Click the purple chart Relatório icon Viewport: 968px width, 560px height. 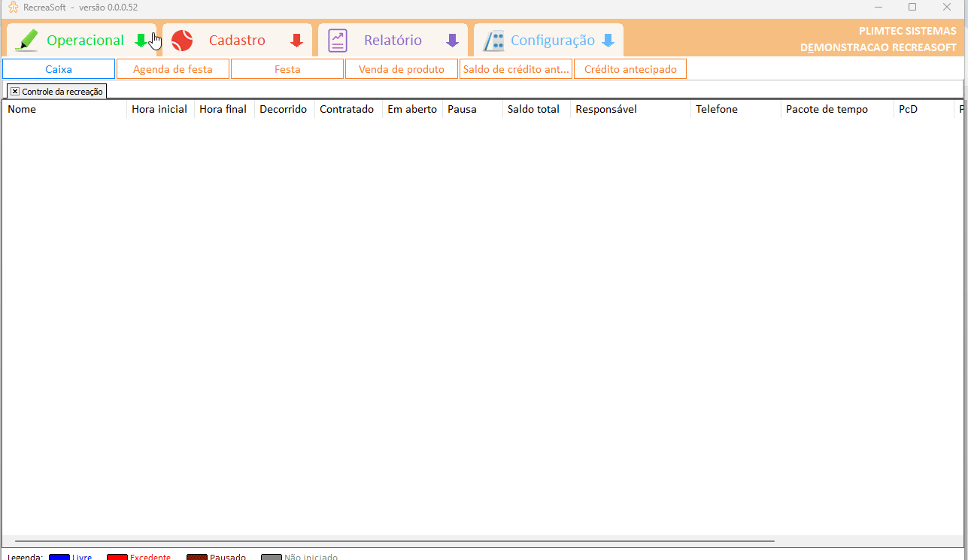click(x=338, y=41)
